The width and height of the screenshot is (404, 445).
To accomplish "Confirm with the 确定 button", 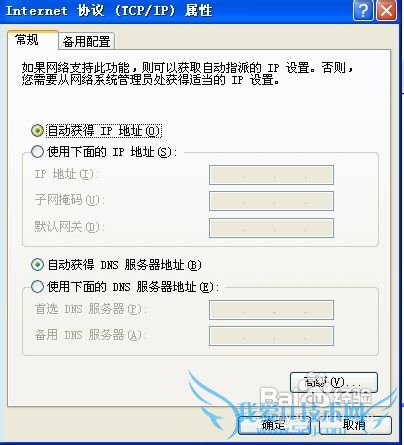I will (275, 425).
